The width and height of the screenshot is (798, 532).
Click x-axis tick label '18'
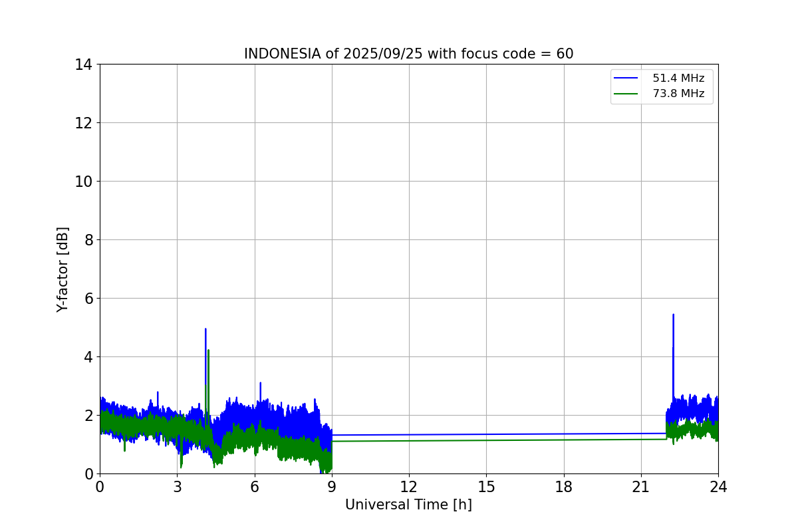click(564, 487)
